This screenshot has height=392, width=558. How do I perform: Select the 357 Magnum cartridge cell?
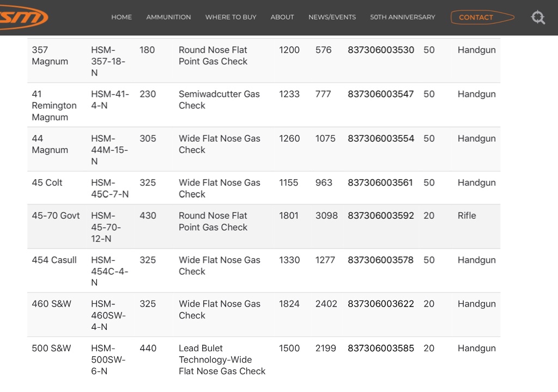[x=50, y=56]
